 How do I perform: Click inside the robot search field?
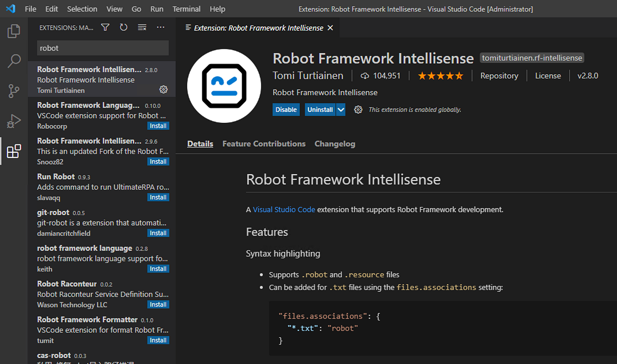pyautogui.click(x=102, y=48)
